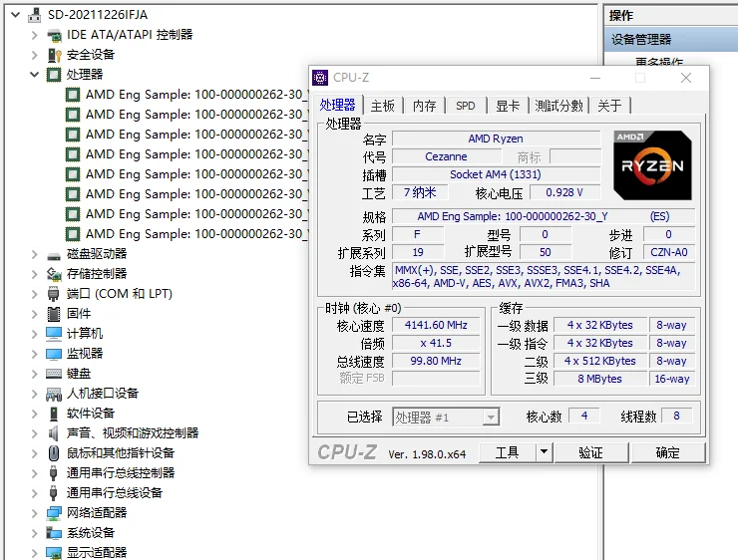
Task: Collapse the 处理器 tree node
Action: point(34,75)
